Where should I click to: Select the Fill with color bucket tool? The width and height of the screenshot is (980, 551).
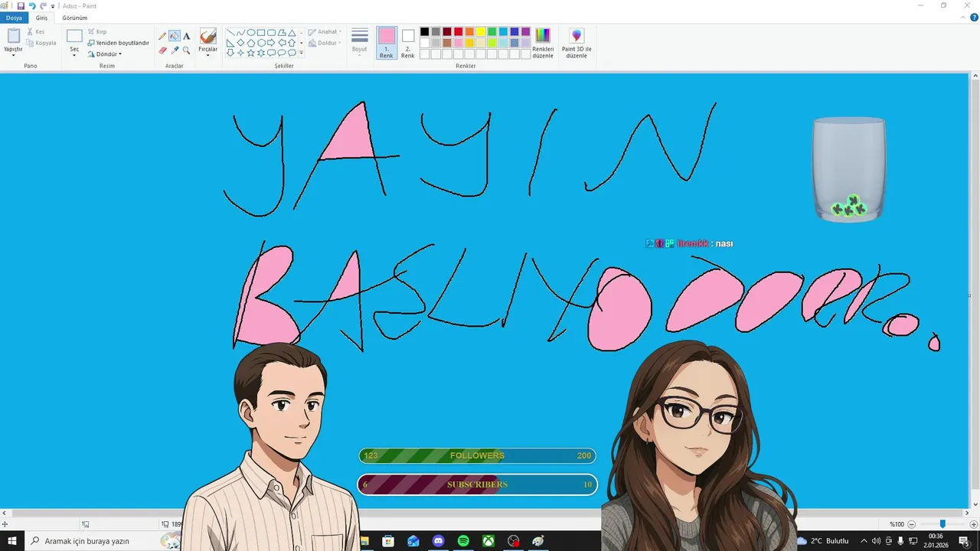tap(175, 36)
